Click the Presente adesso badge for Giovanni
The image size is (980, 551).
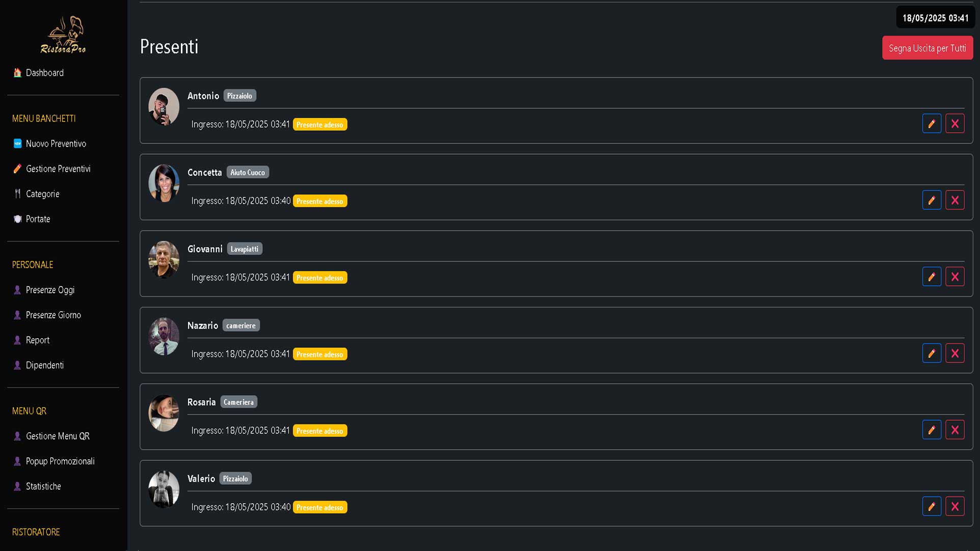(x=320, y=278)
